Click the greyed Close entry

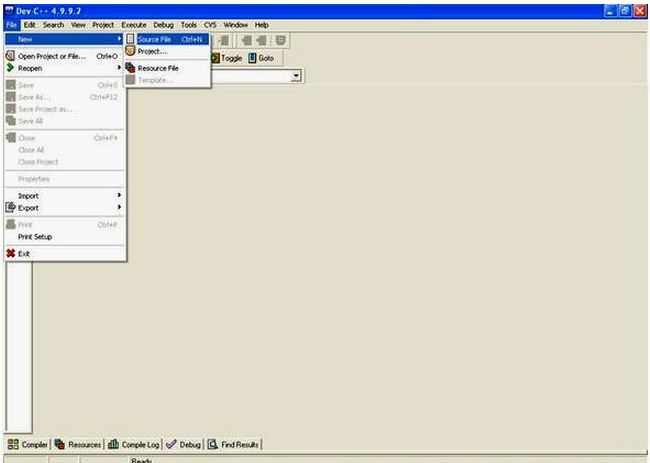pos(64,138)
